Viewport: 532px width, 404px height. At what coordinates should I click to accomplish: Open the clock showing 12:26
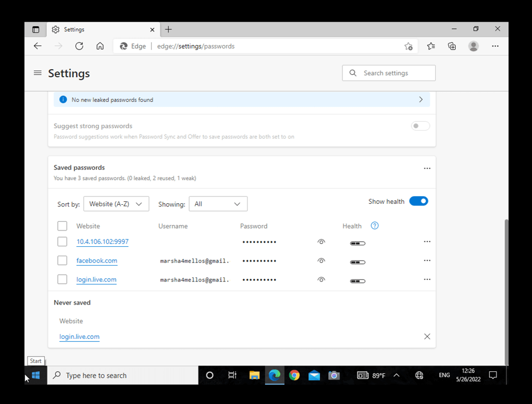pyautogui.click(x=468, y=375)
